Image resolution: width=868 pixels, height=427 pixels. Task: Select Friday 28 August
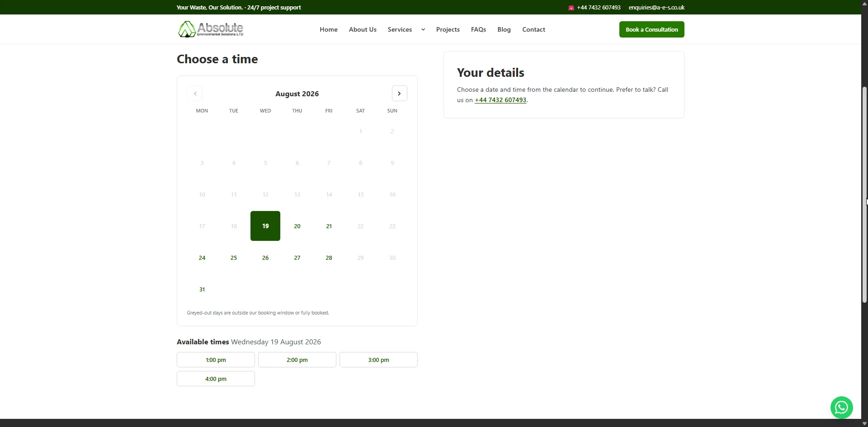point(329,258)
